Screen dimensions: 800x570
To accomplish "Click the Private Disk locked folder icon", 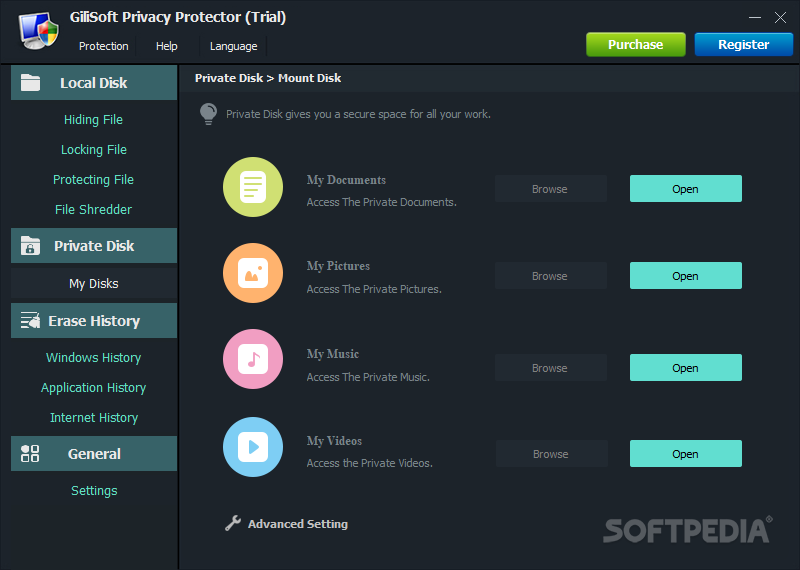I will click(x=30, y=245).
